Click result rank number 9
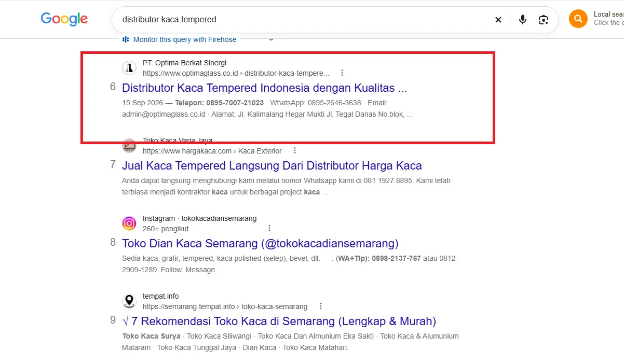 tap(113, 320)
